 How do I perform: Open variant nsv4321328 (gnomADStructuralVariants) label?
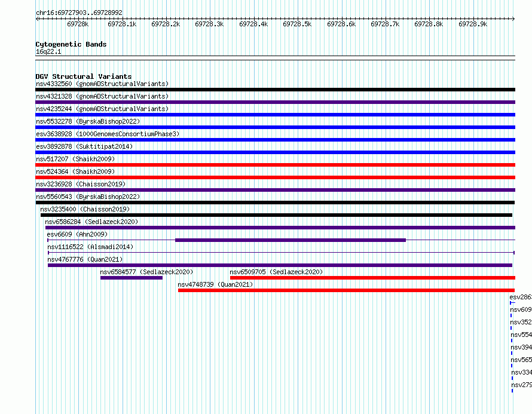[102, 96]
